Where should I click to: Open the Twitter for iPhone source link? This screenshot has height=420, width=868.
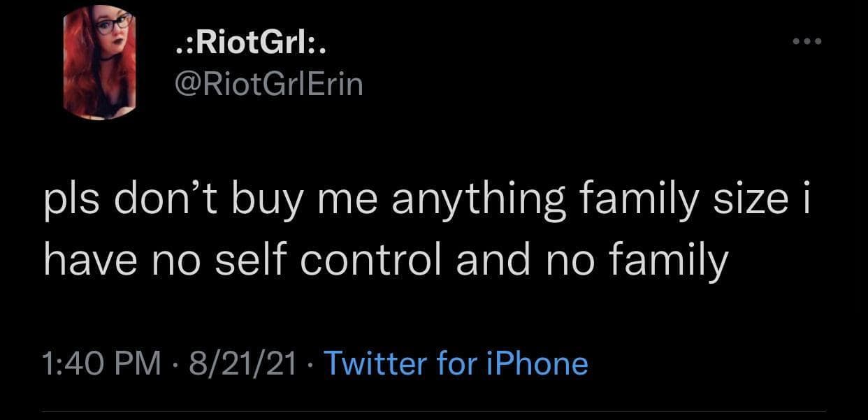point(456,364)
